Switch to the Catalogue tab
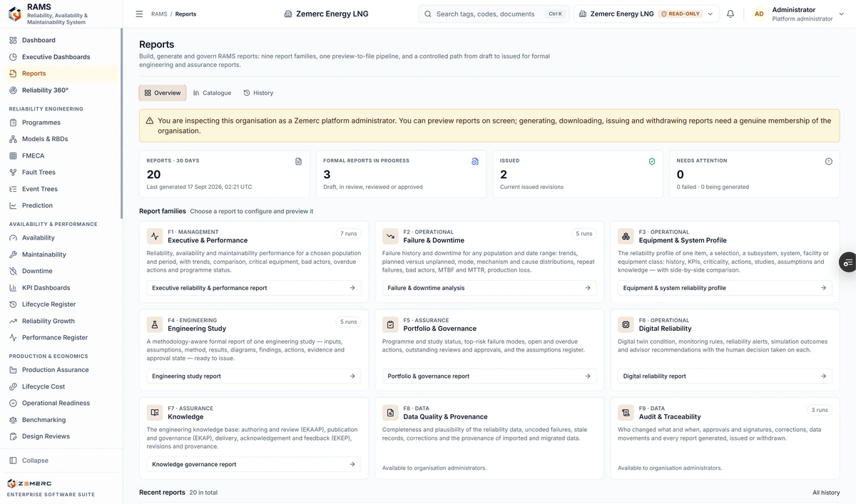 [213, 93]
